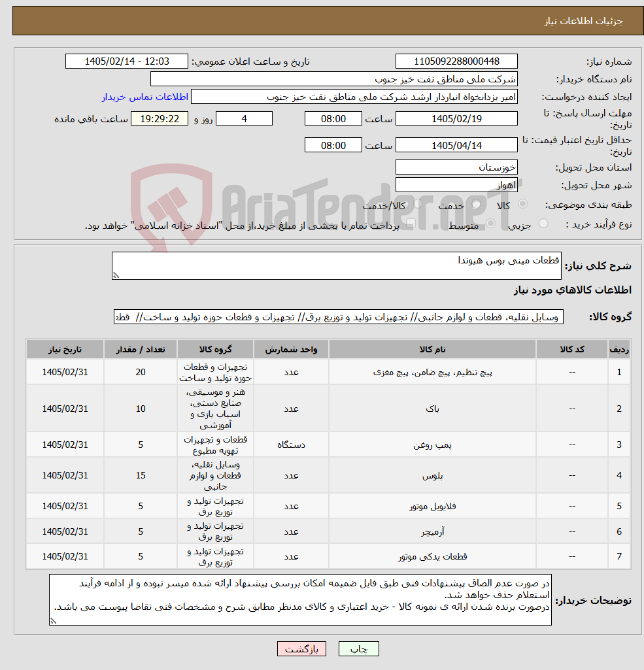Click item name پیچ تنظیم، پیچ ضامن
644x670 pixels.
click(x=432, y=372)
